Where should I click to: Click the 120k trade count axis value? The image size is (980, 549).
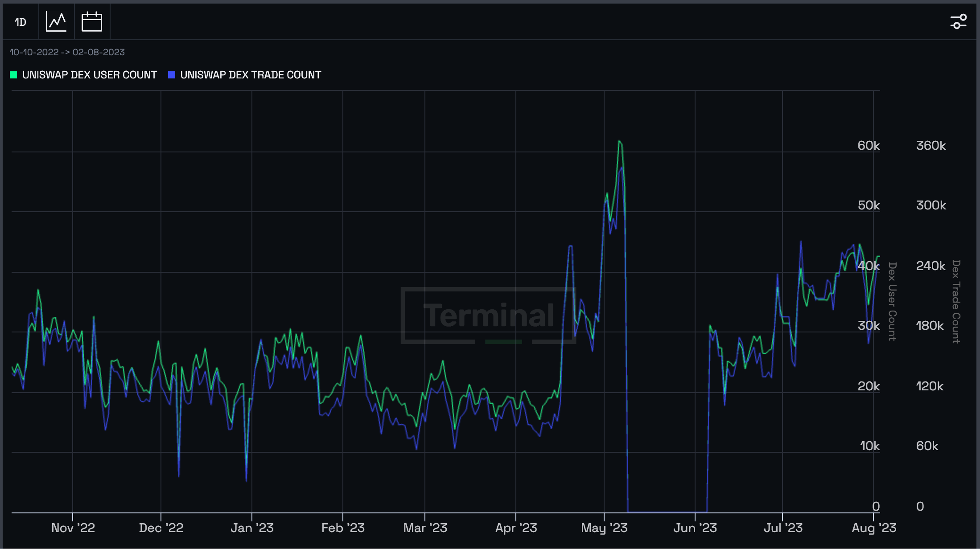(x=930, y=386)
